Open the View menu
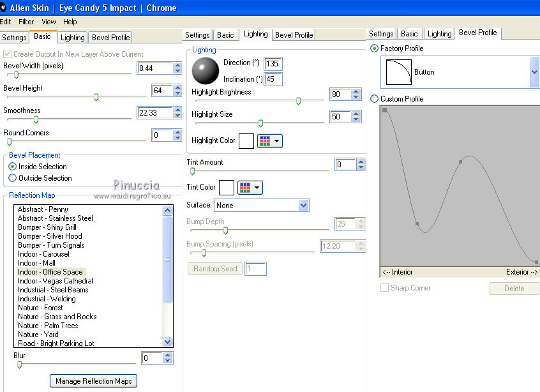The width and height of the screenshot is (540, 392). tap(49, 22)
